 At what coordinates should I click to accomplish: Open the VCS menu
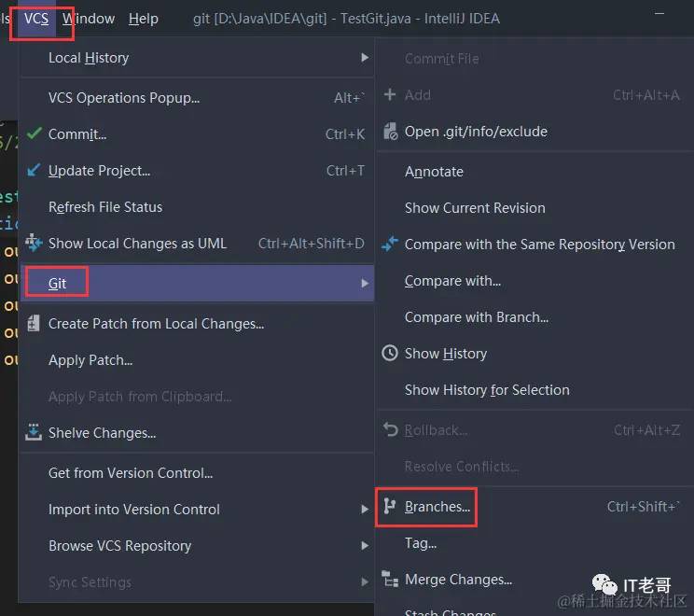[36, 19]
